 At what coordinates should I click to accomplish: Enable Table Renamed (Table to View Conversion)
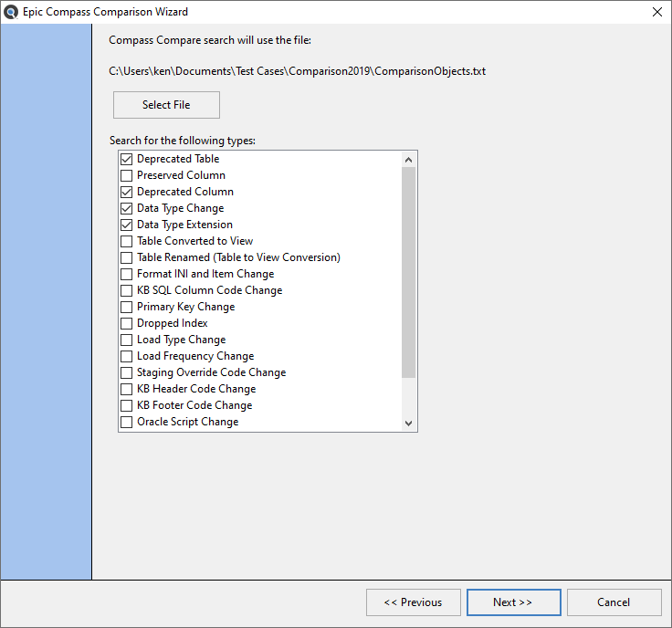click(x=126, y=257)
